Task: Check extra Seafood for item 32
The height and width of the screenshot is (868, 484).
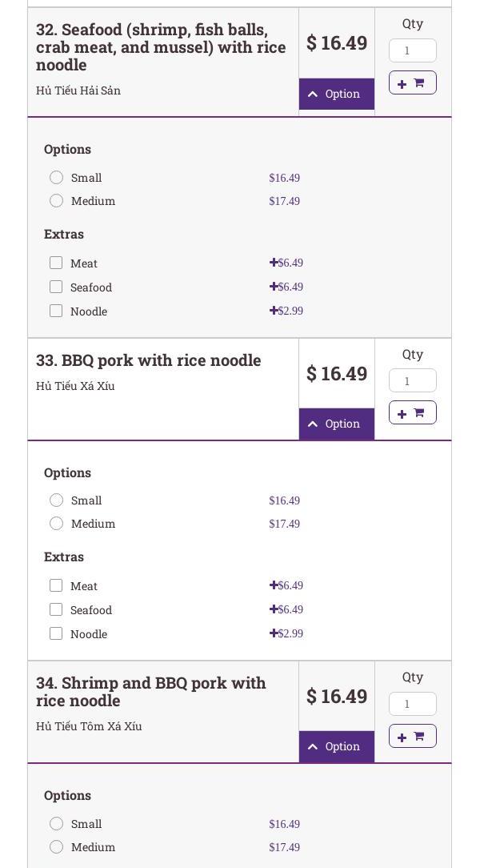Action: [x=56, y=287]
